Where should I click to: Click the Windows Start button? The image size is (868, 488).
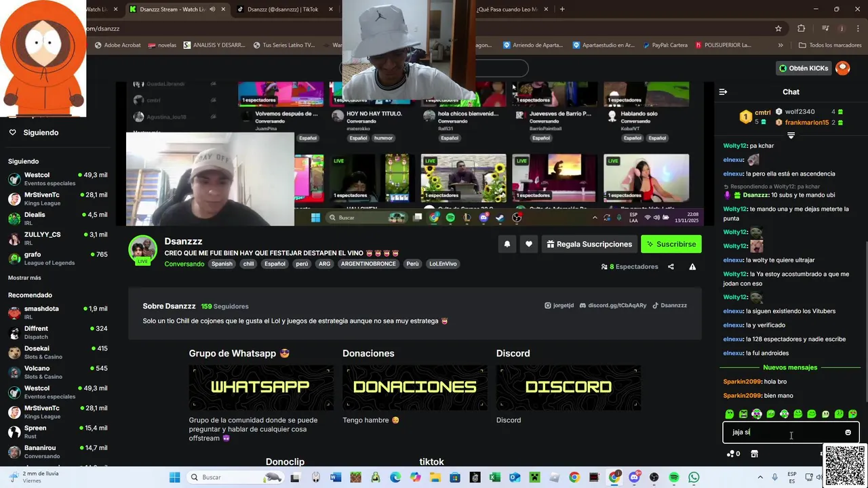174,477
